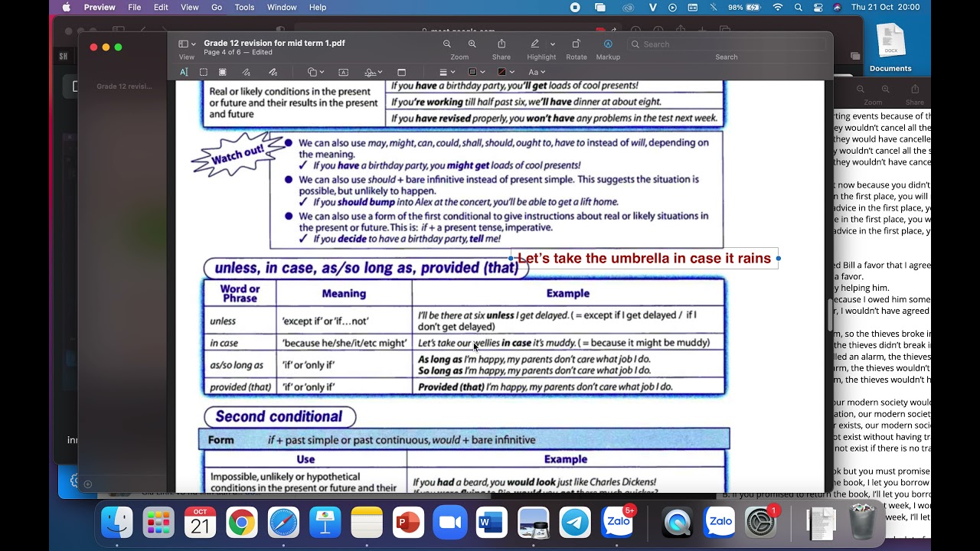
Task: Open Creative Cloud menu bar icon
Action: [629, 7]
